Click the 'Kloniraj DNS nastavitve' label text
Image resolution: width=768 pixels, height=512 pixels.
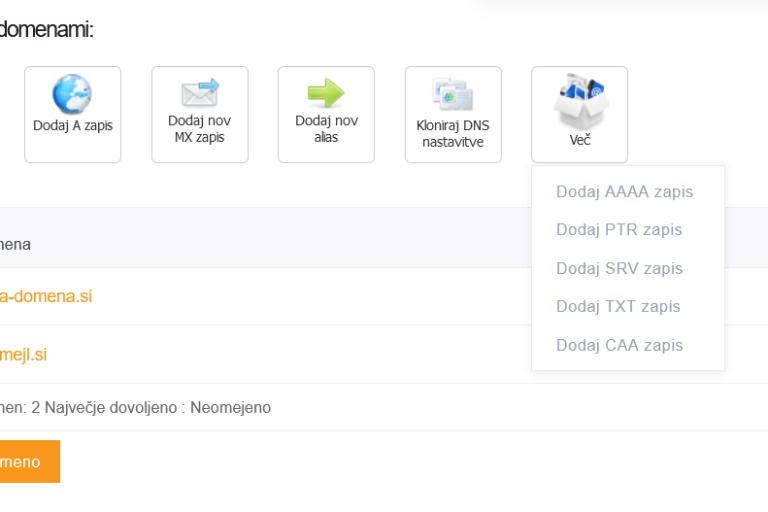(453, 134)
